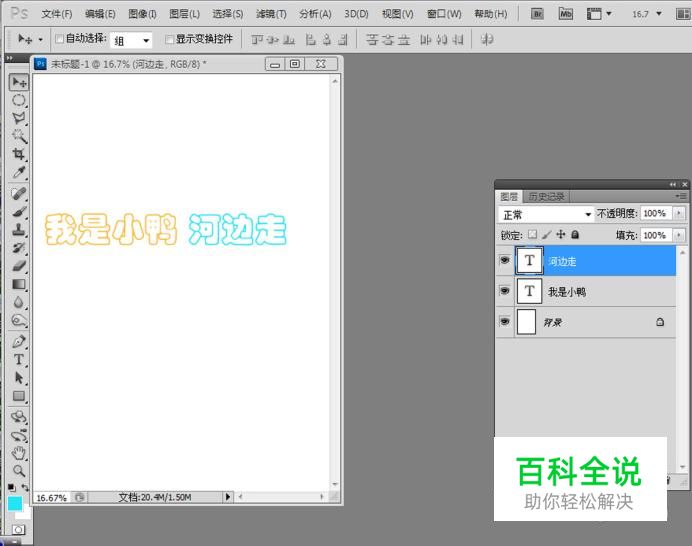
Task: Click the cyan foreground color swatch
Action: (15, 503)
